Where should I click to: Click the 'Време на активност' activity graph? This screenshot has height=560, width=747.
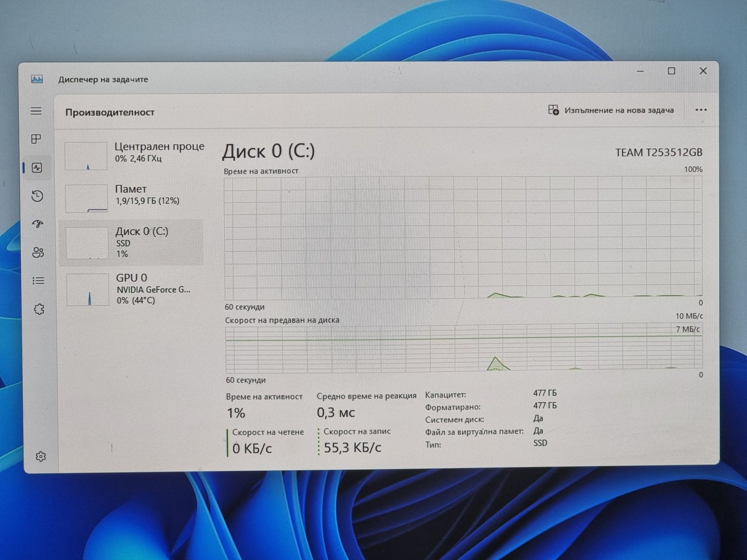coord(463,237)
